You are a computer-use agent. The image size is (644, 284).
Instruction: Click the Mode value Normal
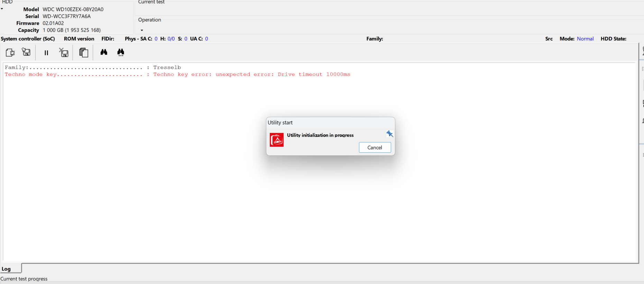585,39
